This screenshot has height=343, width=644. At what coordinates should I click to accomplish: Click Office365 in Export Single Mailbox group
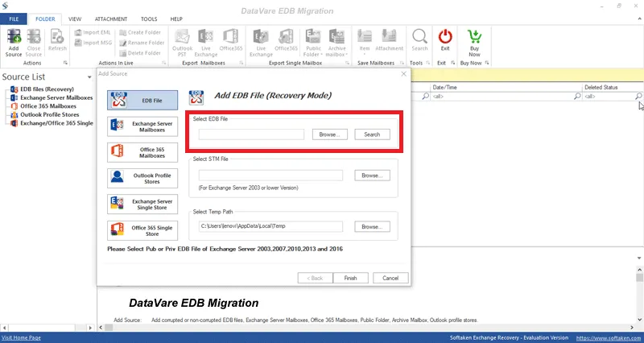tap(286, 40)
